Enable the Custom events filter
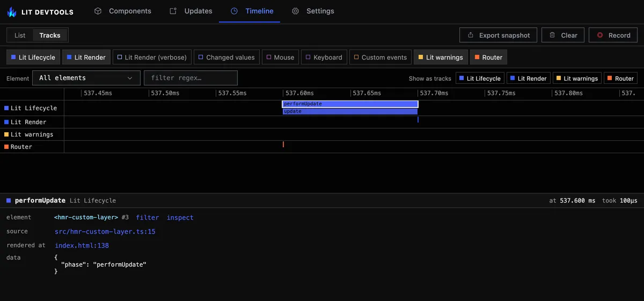The image size is (644, 301). point(380,57)
